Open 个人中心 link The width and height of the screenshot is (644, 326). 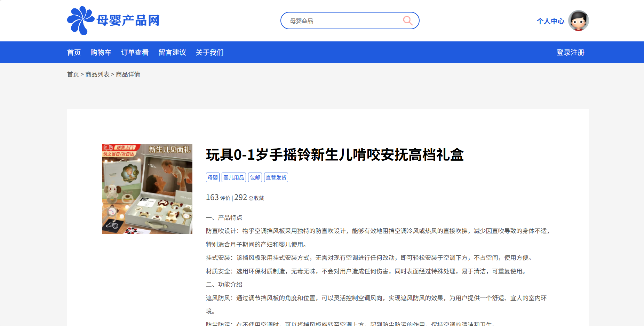(550, 21)
